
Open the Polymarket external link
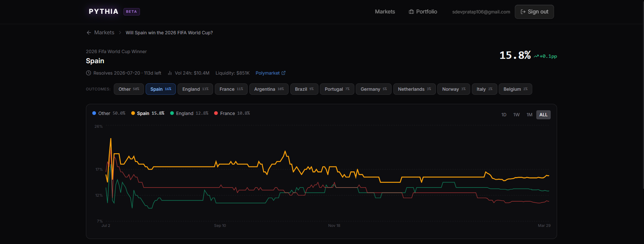270,73
